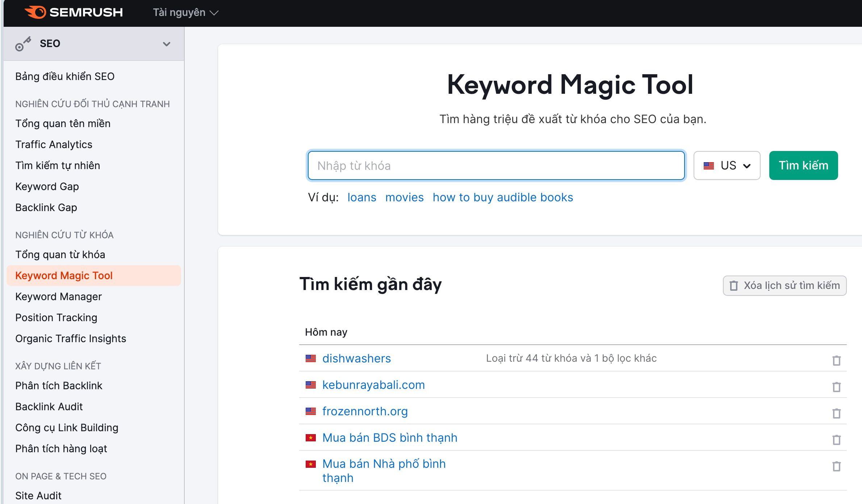Image resolution: width=862 pixels, height=504 pixels.
Task: Open Công cụ Link Building
Action: tap(67, 428)
